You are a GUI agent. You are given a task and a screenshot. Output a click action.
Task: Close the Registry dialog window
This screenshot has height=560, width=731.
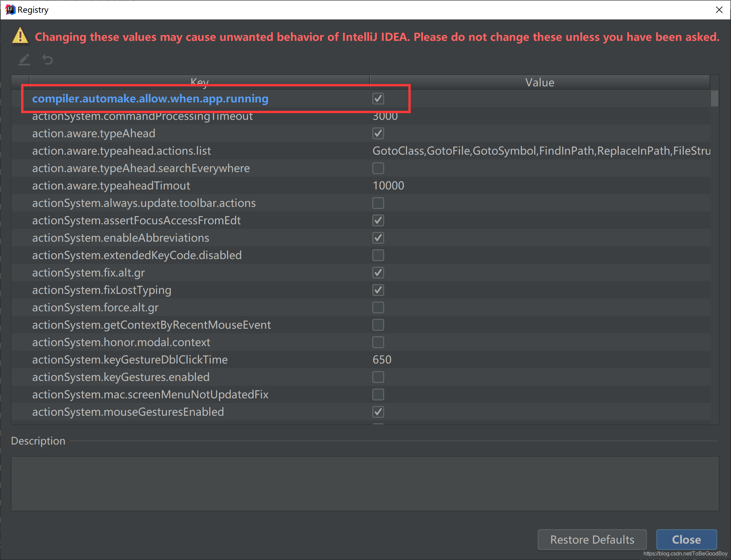(719, 10)
